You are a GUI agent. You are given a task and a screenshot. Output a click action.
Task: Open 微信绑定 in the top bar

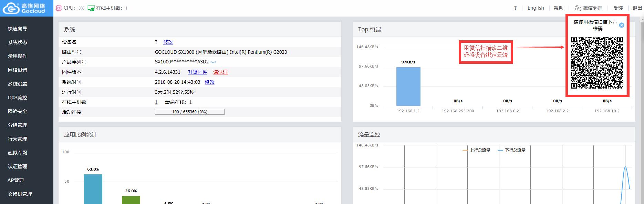(593, 8)
